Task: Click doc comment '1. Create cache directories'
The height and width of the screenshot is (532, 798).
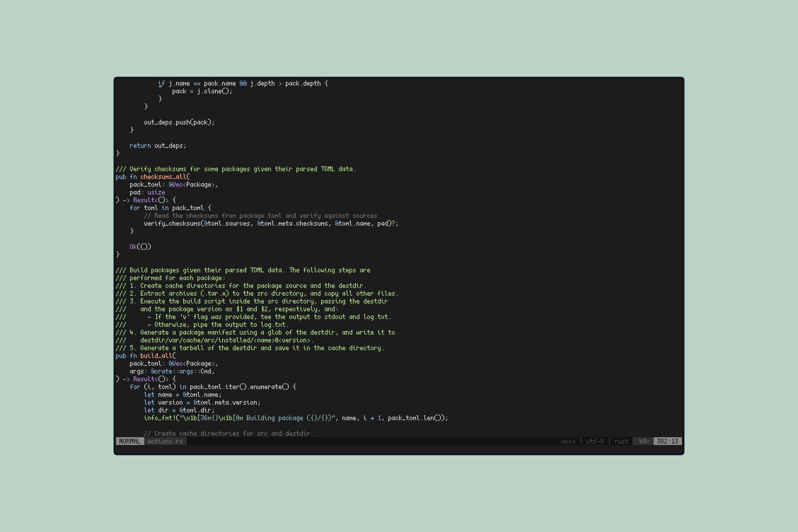Action: (x=241, y=285)
